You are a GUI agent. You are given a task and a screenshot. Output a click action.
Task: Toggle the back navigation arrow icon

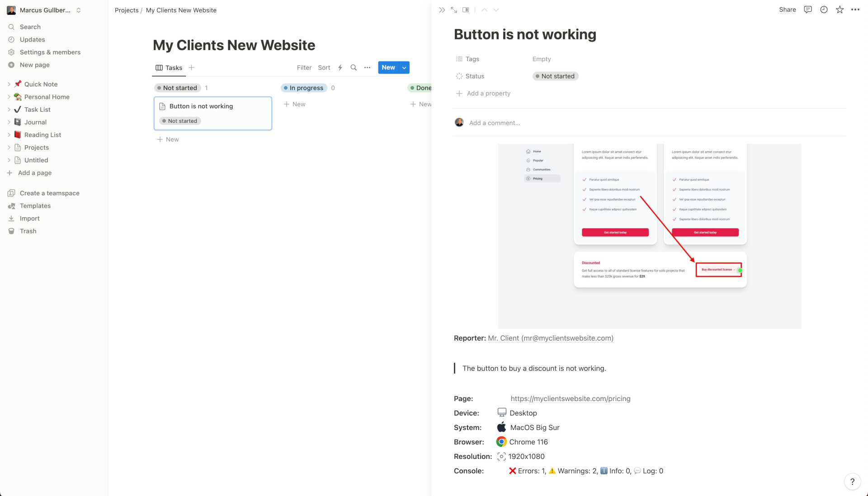point(484,9)
